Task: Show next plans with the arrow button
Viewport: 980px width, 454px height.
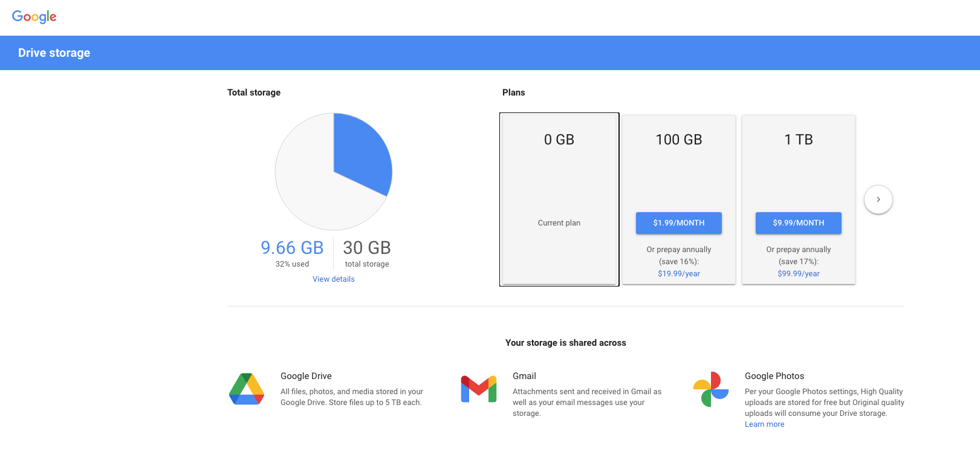Action: click(878, 199)
